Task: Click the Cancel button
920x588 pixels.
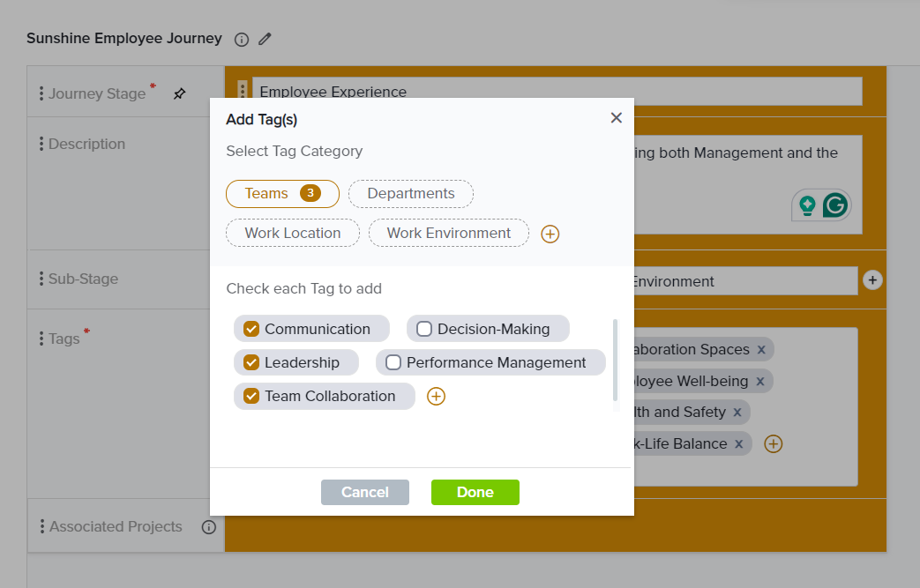Action: pos(365,492)
